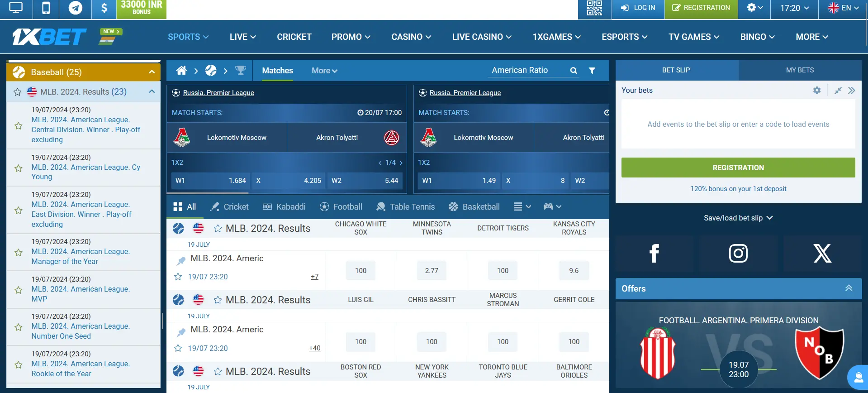Expand the SPORTS menu dropdown

188,37
